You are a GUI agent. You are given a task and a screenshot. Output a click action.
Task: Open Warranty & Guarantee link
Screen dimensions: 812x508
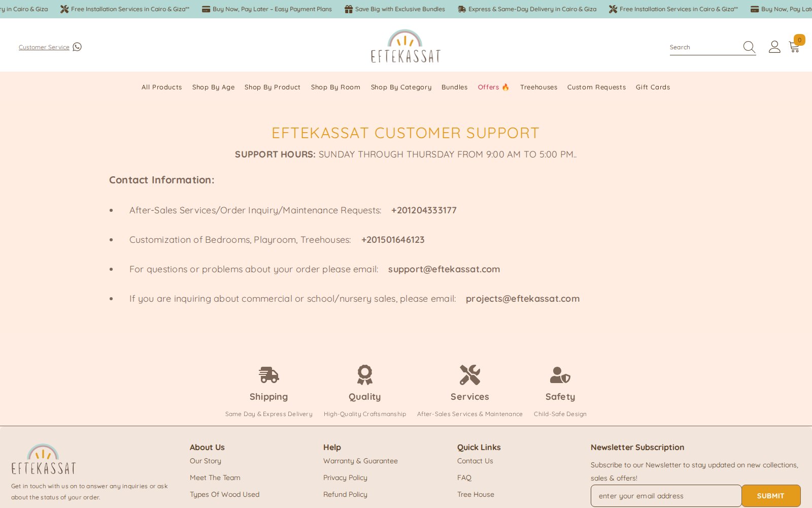(360, 461)
